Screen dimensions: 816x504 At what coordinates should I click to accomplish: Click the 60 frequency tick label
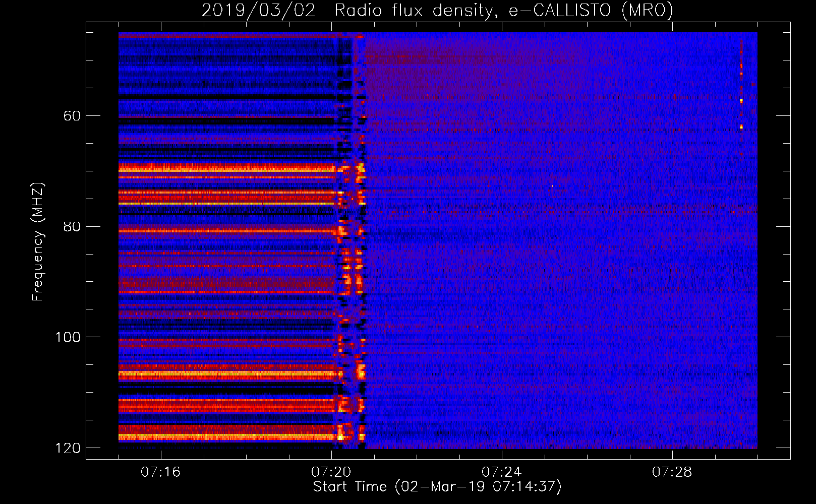point(72,116)
